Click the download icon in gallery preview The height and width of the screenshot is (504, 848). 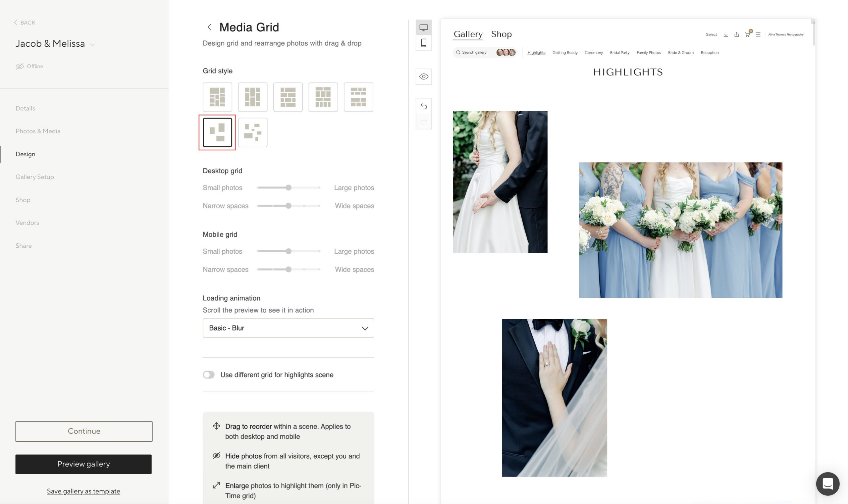(726, 35)
